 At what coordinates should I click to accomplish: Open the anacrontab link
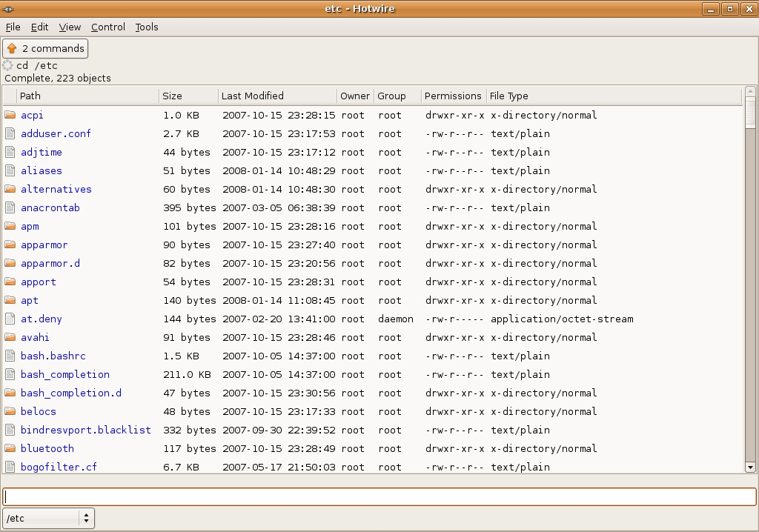[x=50, y=207]
